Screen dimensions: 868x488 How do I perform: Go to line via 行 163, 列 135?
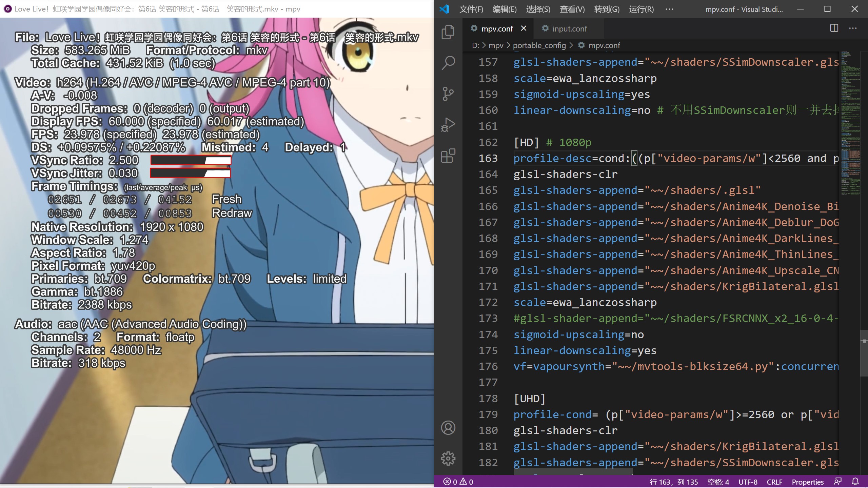673,482
